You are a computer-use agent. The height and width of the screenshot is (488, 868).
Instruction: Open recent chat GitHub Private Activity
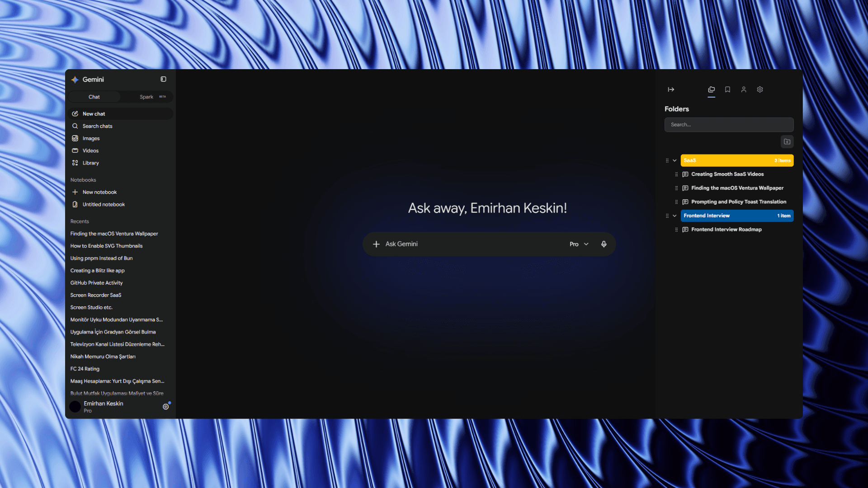point(96,283)
